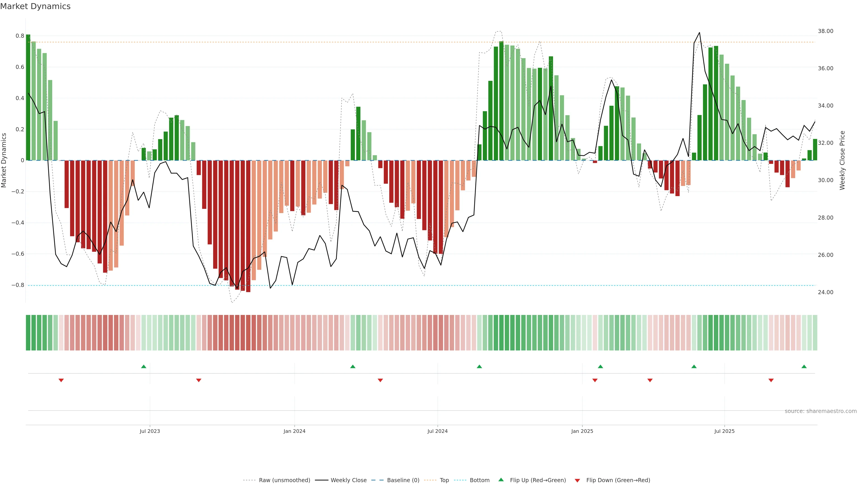Click the rightmost green flip-up triangle marker

[x=804, y=366]
